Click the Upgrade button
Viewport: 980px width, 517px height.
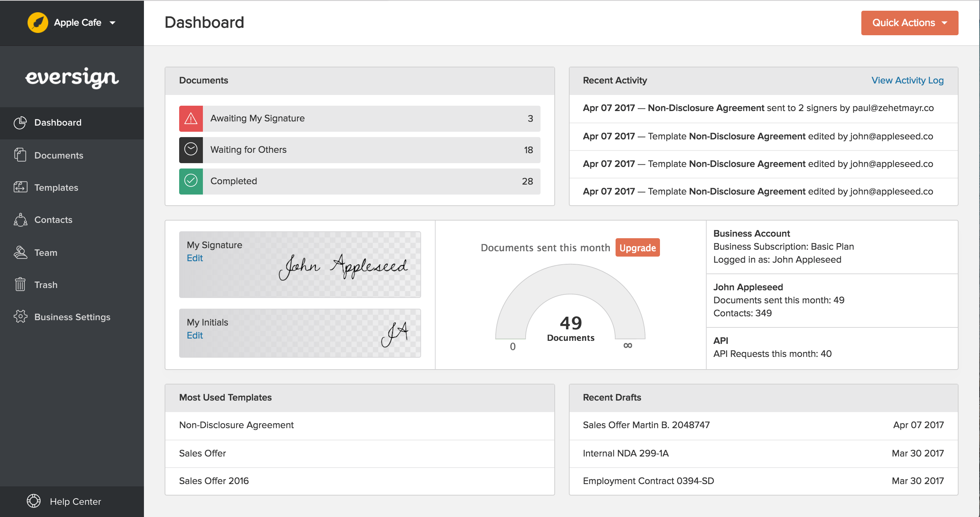coord(637,248)
